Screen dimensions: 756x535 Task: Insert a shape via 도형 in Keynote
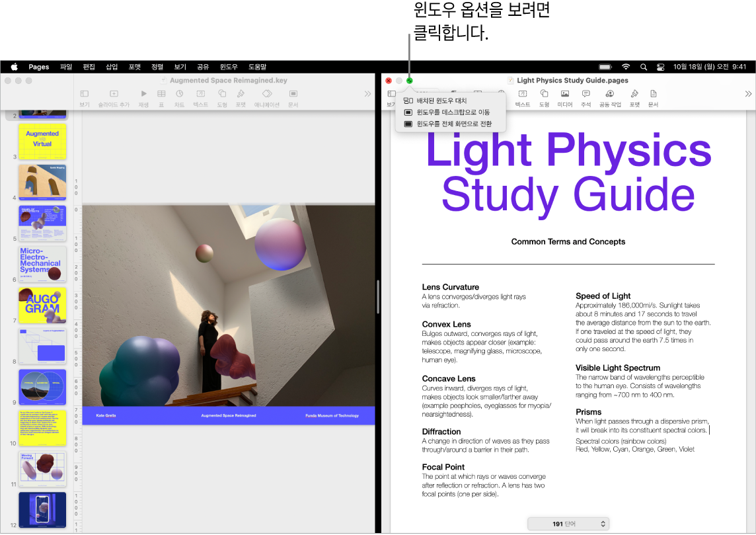coord(222,95)
